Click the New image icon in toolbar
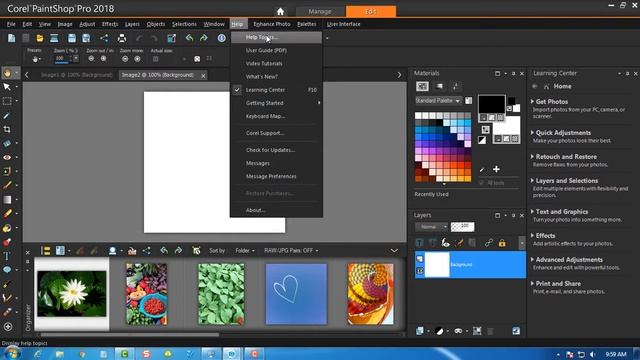 click(x=11, y=38)
